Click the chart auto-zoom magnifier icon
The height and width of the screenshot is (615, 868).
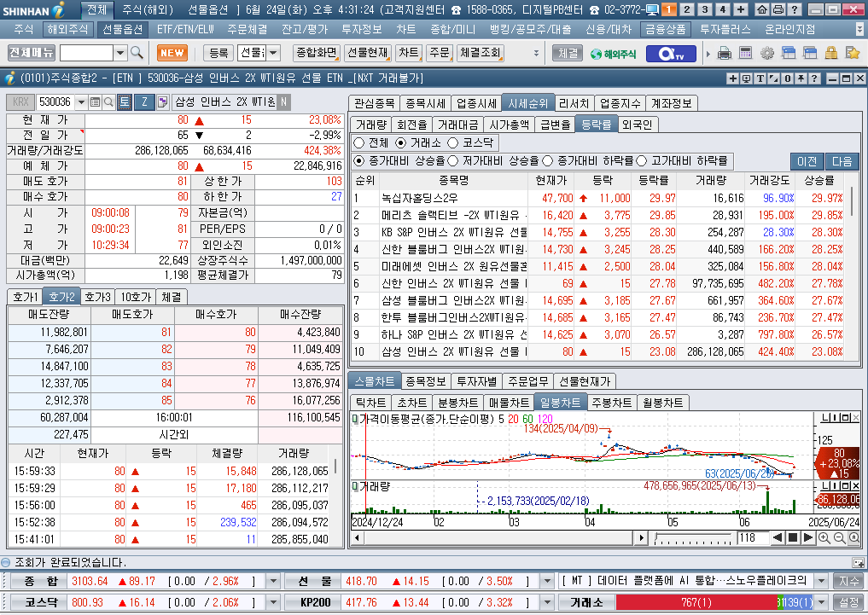coord(854,537)
